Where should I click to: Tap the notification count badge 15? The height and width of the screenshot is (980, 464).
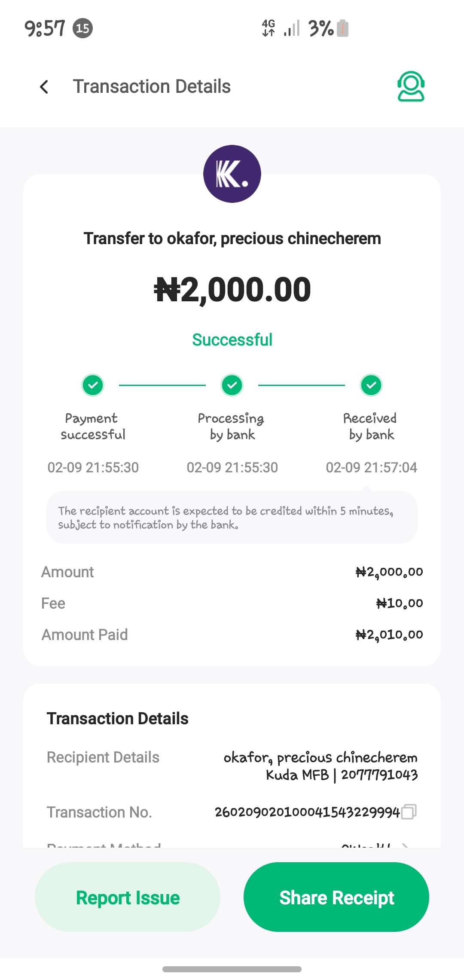[x=82, y=28]
